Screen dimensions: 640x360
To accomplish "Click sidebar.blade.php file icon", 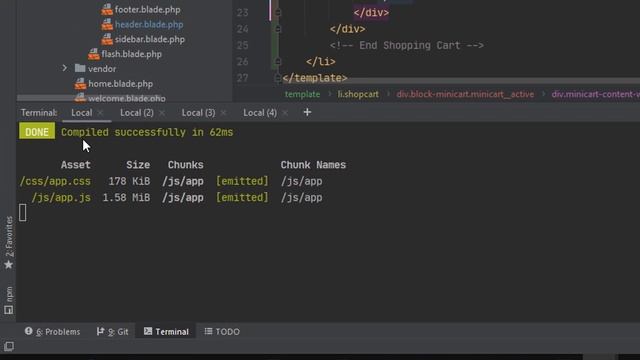I will tap(107, 39).
